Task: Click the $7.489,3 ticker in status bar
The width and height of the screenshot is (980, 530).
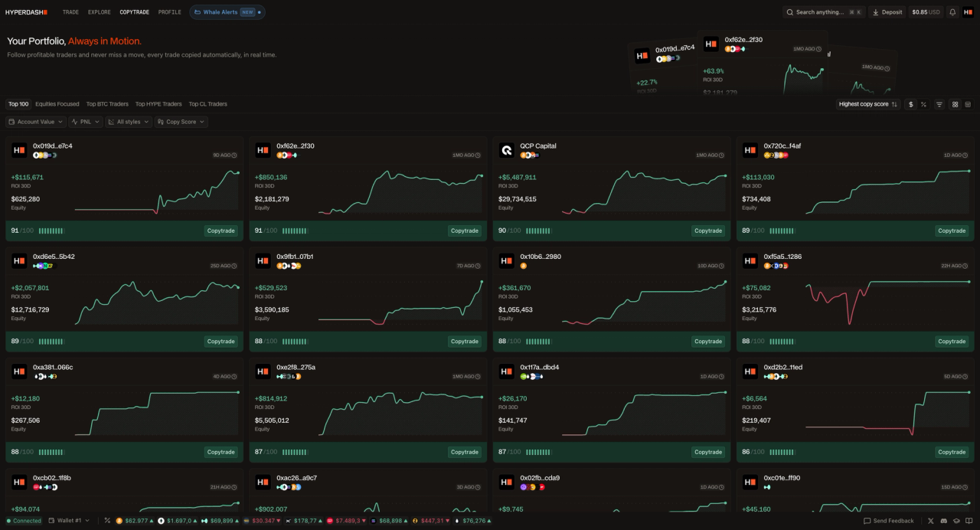Action: (x=347, y=521)
